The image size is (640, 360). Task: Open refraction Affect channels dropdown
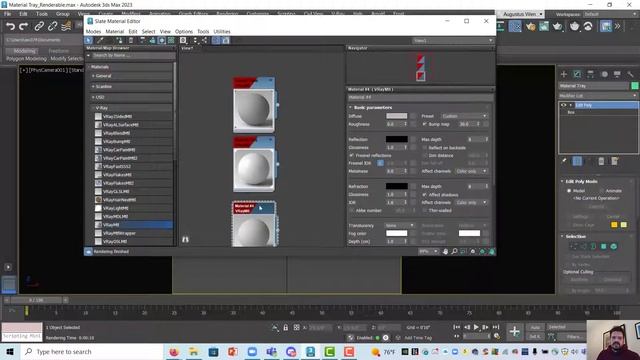coord(471,202)
